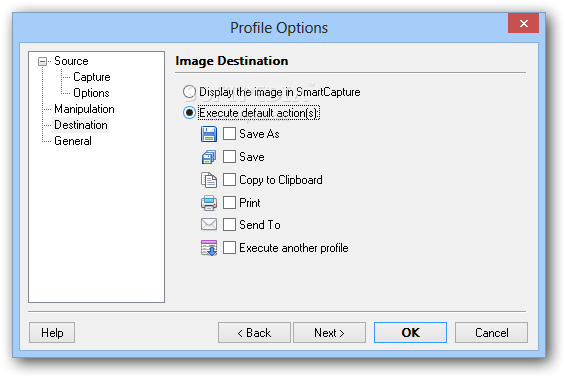Viewport: 566px width, 378px height.
Task: Open the Capture tree item
Action: 92,77
